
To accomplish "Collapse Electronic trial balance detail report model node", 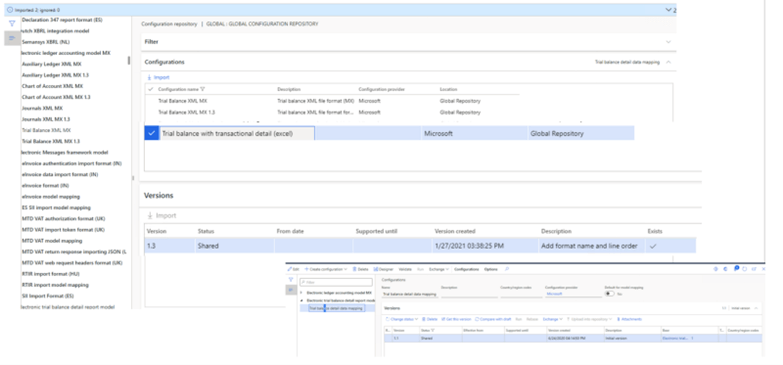I will pyautogui.click(x=301, y=301).
